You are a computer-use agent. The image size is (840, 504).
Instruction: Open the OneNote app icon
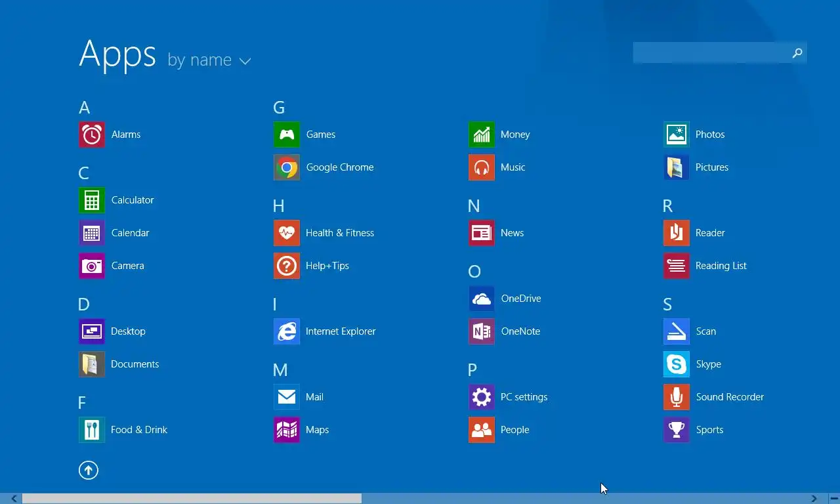click(482, 331)
